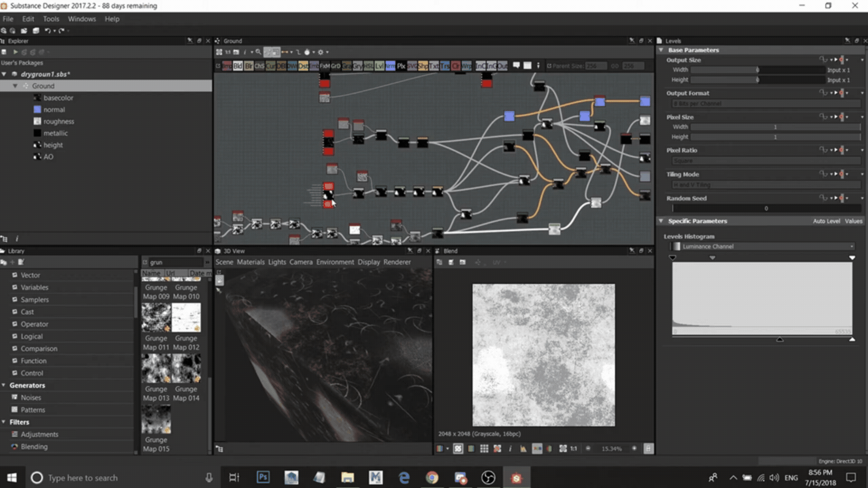Image resolution: width=868 pixels, height=488 pixels.
Task: Toggle alpha background in 2D view
Action: click(458, 449)
